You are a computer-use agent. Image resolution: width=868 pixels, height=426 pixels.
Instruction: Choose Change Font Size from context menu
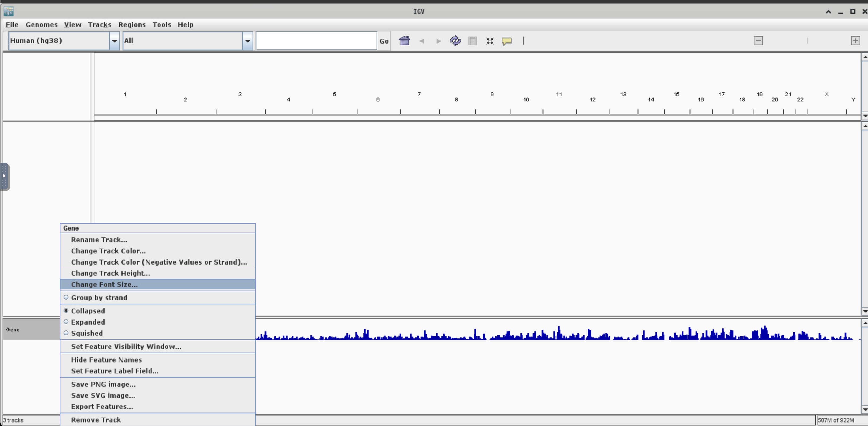105,284
